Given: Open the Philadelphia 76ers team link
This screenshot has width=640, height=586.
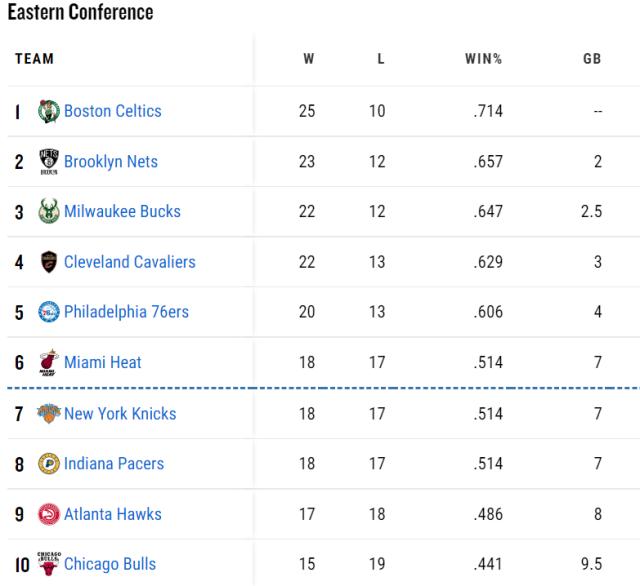Looking at the screenshot, I should (x=126, y=312).
